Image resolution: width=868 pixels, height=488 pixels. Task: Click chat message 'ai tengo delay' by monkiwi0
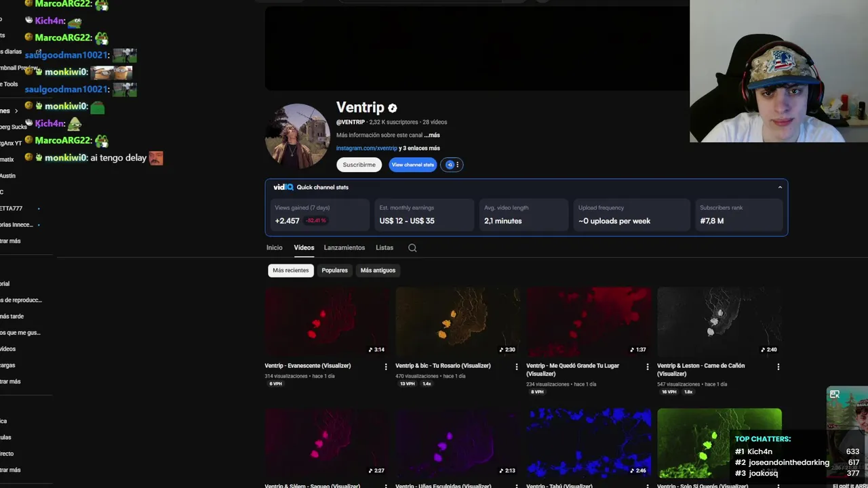(x=119, y=158)
